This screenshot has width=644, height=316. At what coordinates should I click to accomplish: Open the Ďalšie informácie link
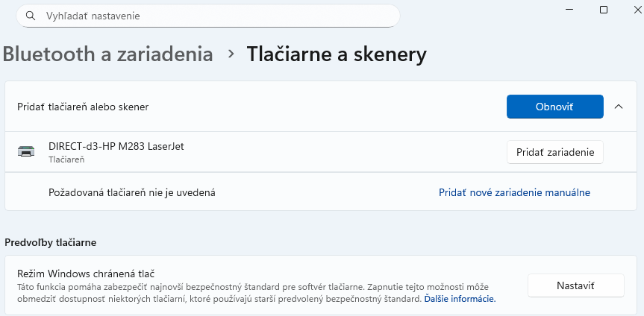point(460,299)
